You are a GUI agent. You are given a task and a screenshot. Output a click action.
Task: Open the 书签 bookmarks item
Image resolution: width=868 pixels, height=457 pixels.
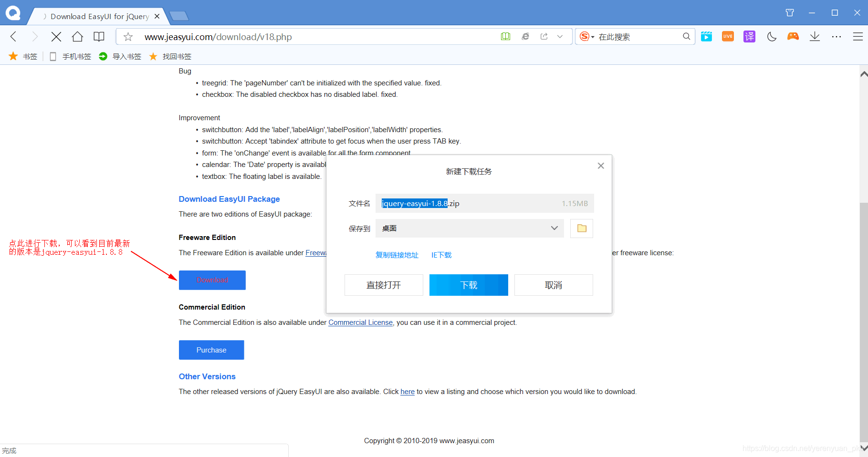23,56
